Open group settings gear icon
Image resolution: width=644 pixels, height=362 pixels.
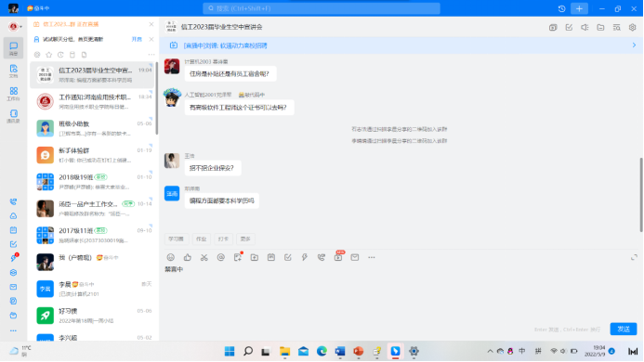pyautogui.click(x=633, y=28)
